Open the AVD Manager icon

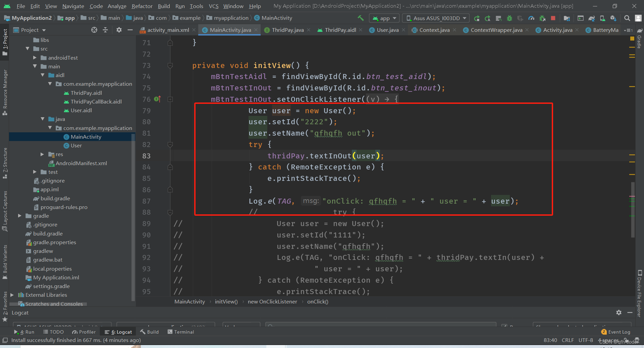(602, 18)
